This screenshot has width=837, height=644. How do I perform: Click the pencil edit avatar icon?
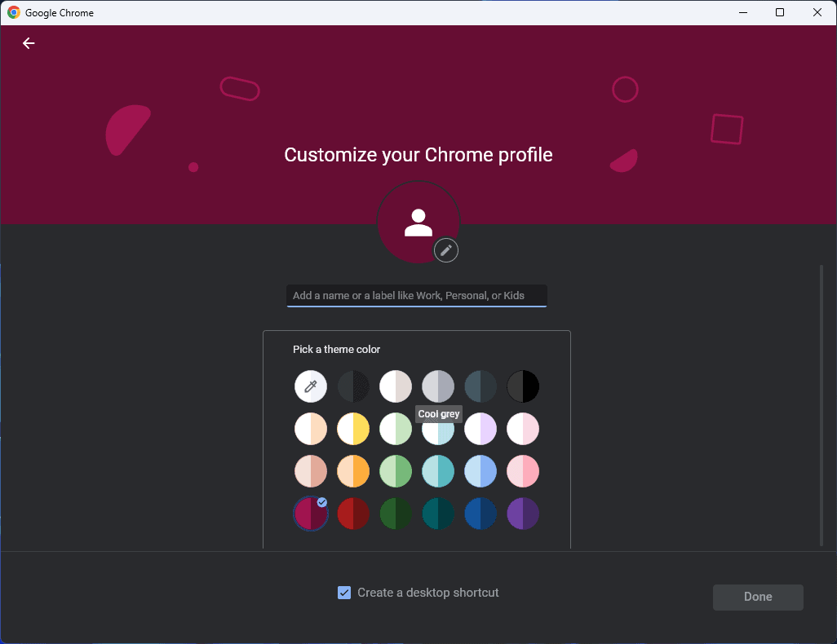(445, 250)
